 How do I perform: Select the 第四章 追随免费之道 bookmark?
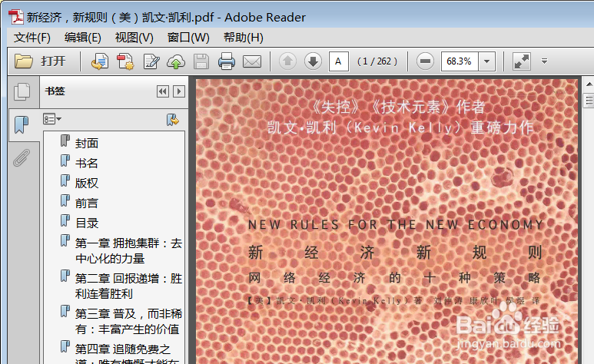coord(123,355)
